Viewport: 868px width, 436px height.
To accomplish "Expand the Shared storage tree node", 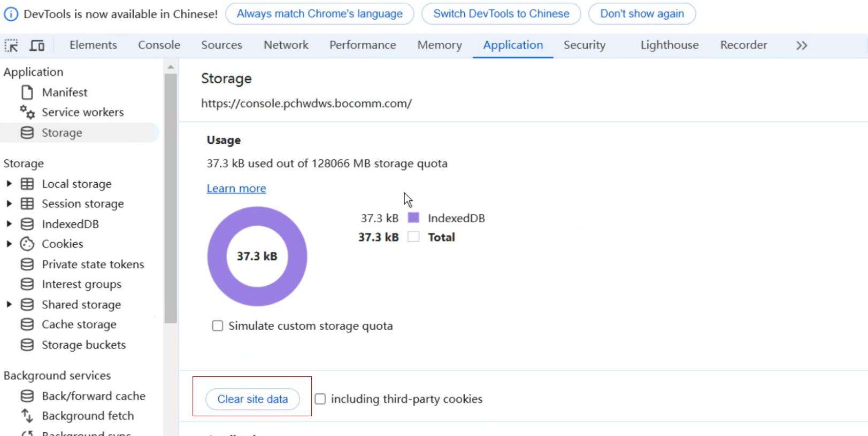I will click(x=9, y=305).
